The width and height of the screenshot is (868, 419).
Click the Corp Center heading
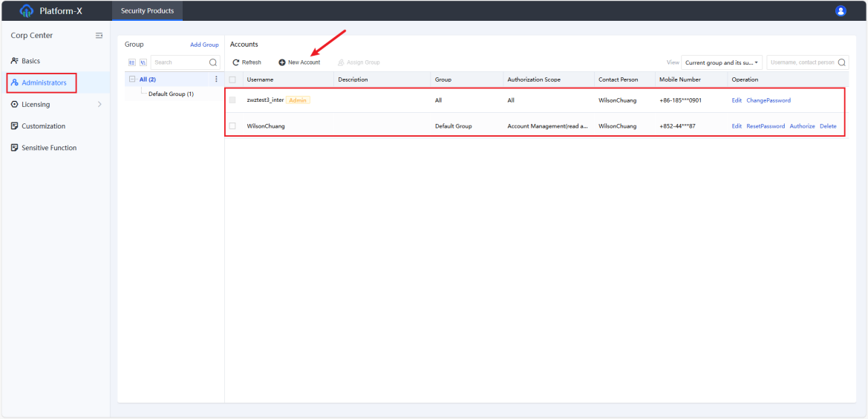coord(31,36)
